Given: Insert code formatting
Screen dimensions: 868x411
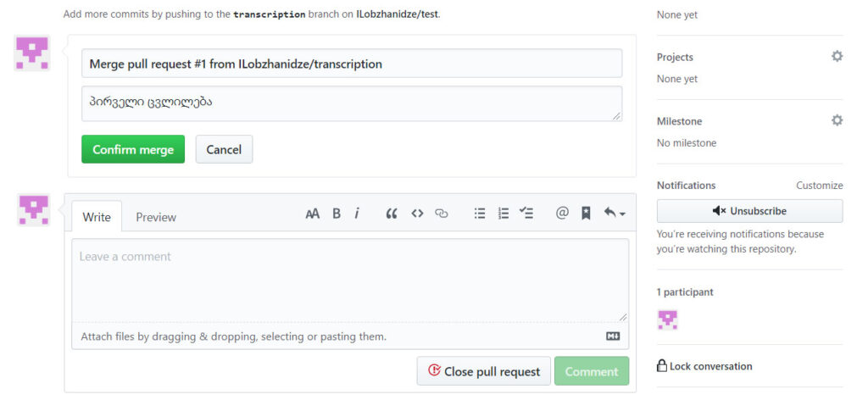Looking at the screenshot, I should click(x=417, y=214).
